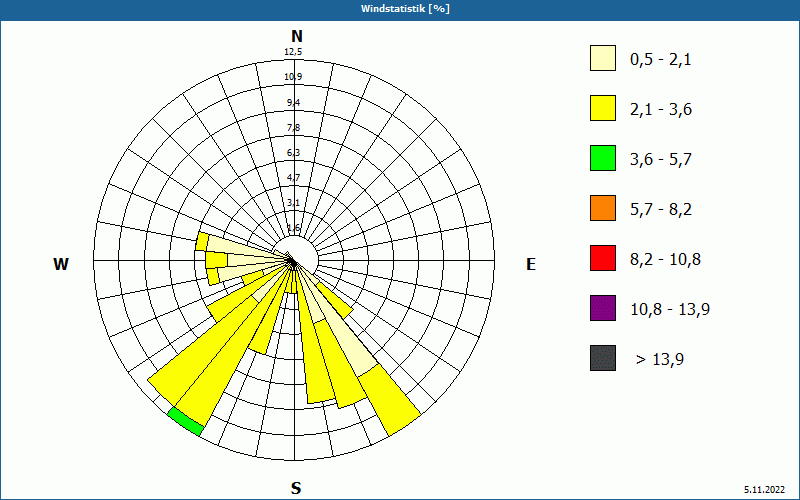Viewport: 800px width, 500px height.
Task: Click the legend label '5,7 - 8,2'
Action: (x=661, y=210)
